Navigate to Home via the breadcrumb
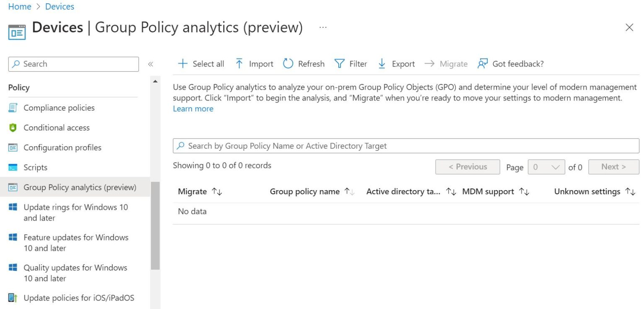Image resolution: width=644 pixels, height=309 pixels. pos(19,6)
